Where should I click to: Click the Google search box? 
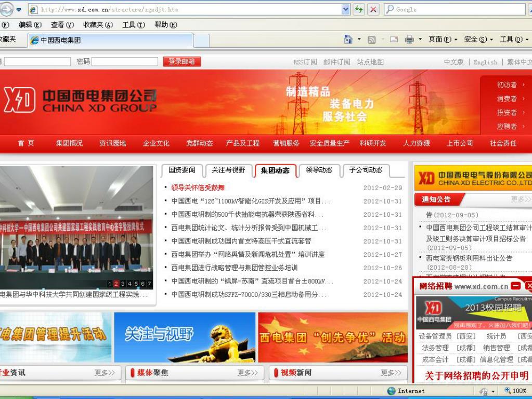pos(456,9)
